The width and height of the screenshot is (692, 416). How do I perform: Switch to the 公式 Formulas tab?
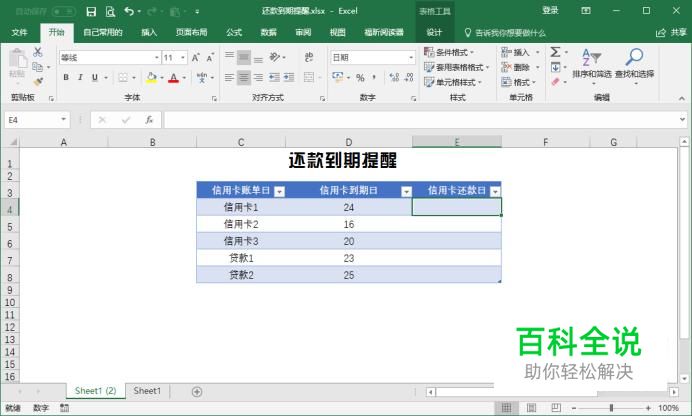point(234,32)
